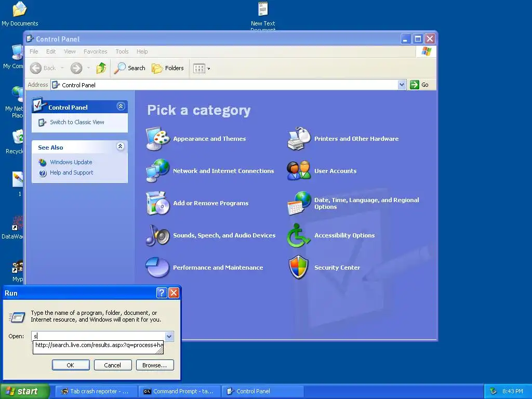Click the Address bar Control Panel field
Screen dimensions: 532x399
pos(224,85)
